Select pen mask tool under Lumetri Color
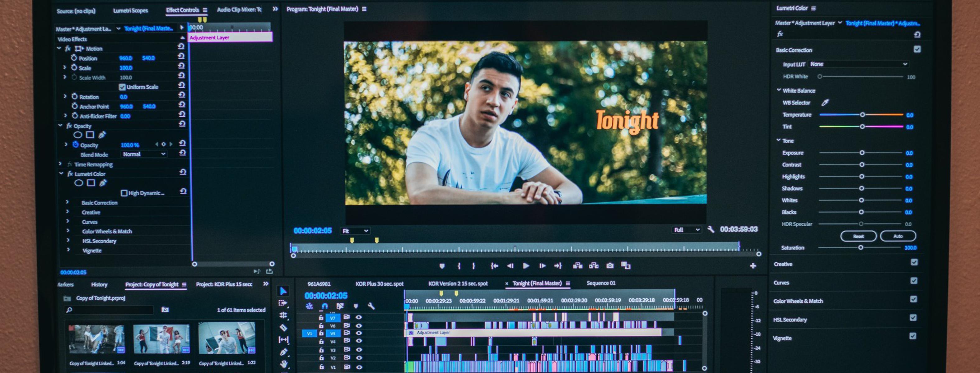This screenshot has height=373, width=980. pos(103,183)
